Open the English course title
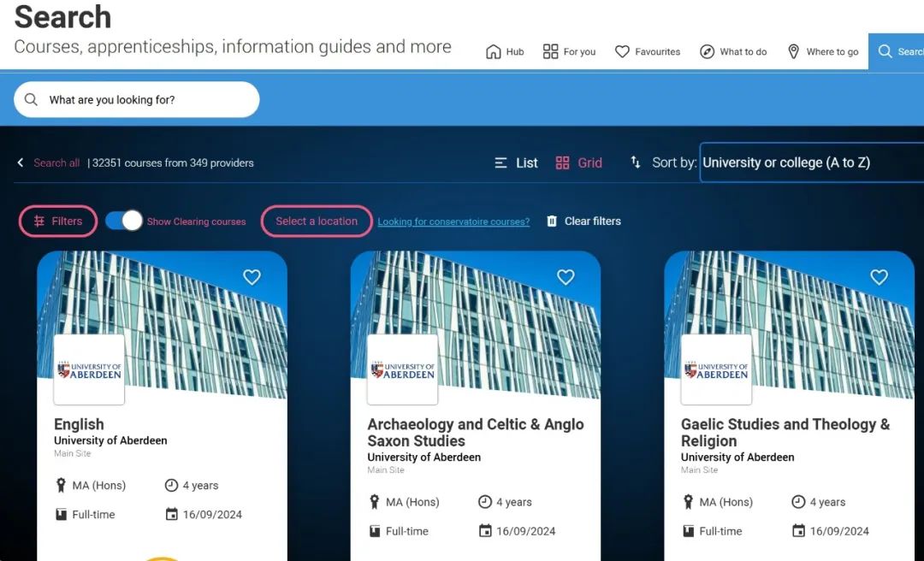 coord(79,424)
